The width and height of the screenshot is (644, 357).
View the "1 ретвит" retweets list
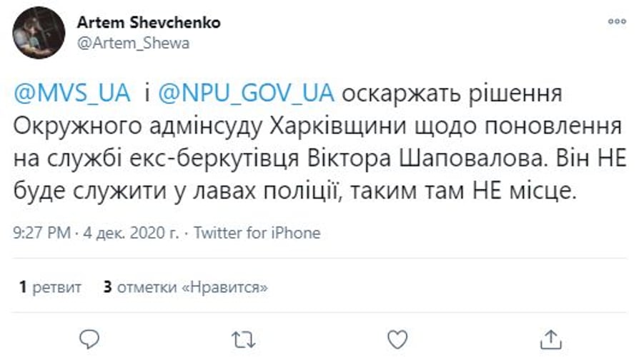[51, 287]
